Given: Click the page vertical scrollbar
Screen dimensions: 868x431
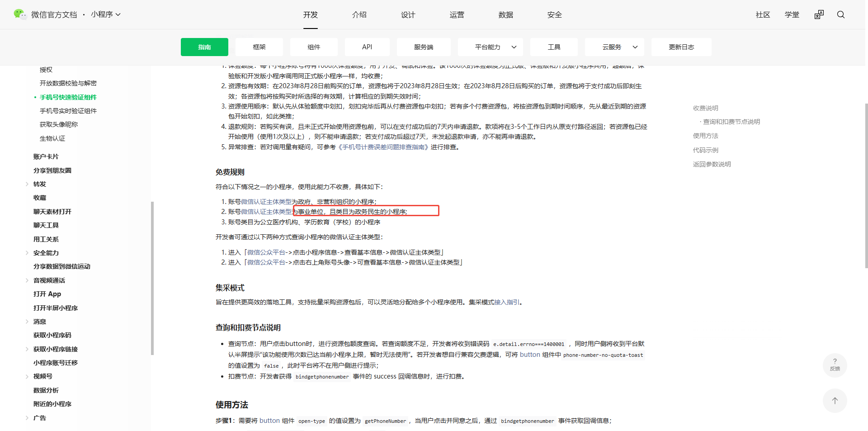Looking at the screenshot, I should (866, 185).
